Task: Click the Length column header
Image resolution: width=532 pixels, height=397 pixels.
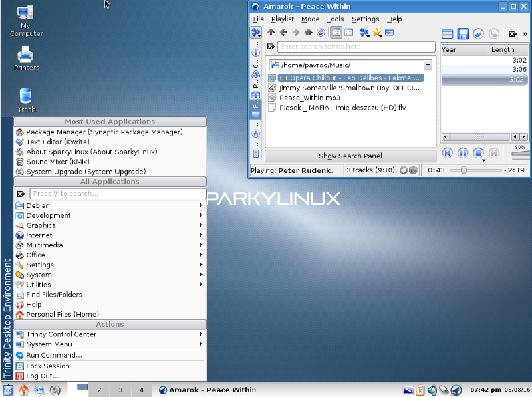Action: [x=508, y=49]
